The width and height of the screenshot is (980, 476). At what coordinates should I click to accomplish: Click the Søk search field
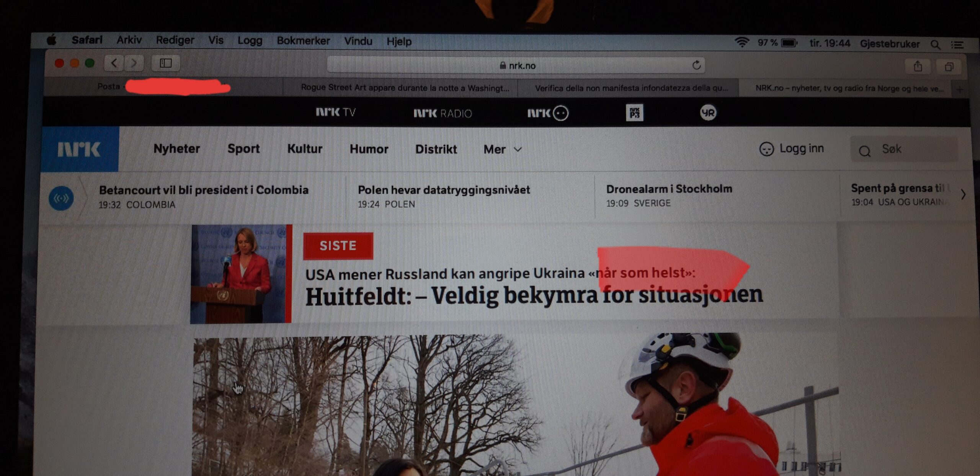coord(904,149)
